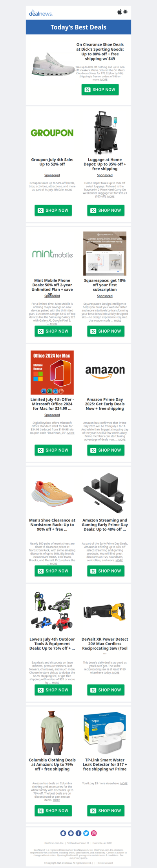Click the Amazon logo image

click(x=105, y=372)
